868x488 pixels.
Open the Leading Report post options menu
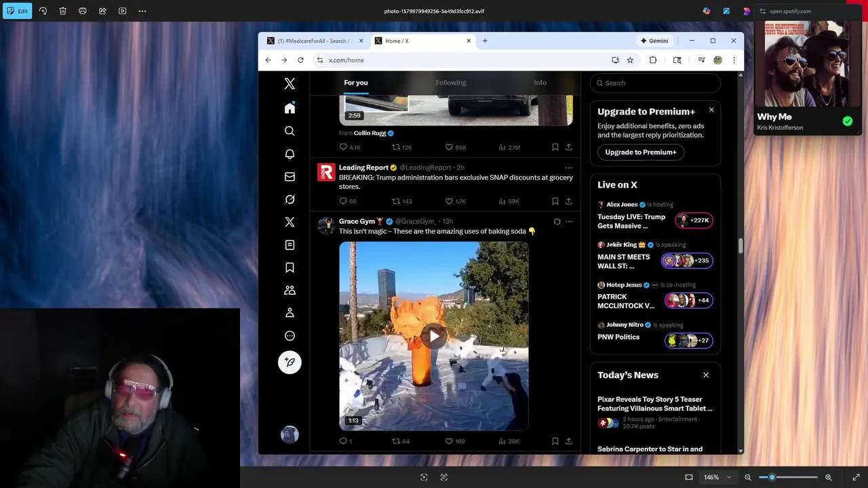(569, 167)
